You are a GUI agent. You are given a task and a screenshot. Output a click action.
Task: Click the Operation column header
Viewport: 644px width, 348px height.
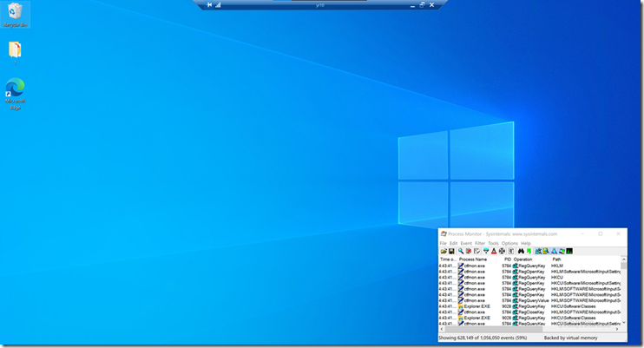tap(531, 259)
